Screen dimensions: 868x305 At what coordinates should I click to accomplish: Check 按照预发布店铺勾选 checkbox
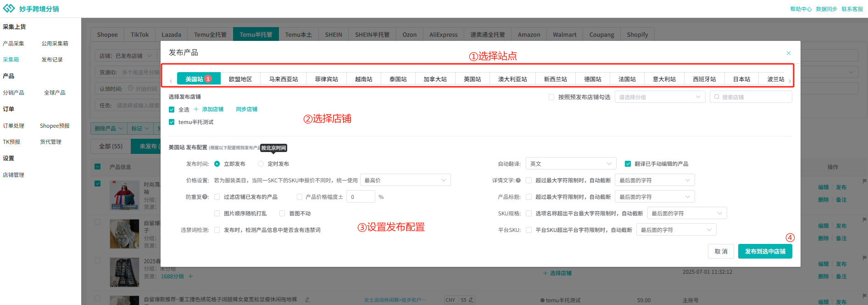(x=551, y=97)
